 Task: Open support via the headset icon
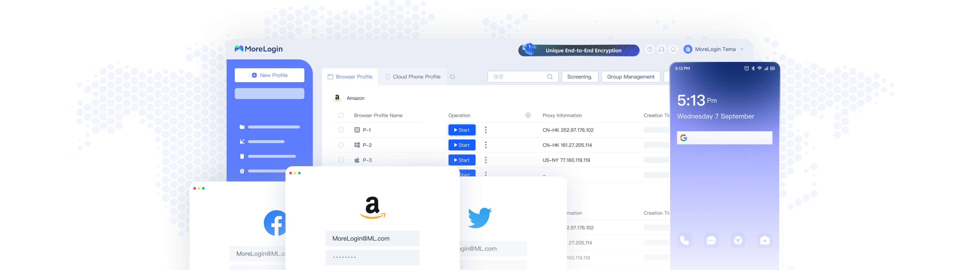(661, 49)
